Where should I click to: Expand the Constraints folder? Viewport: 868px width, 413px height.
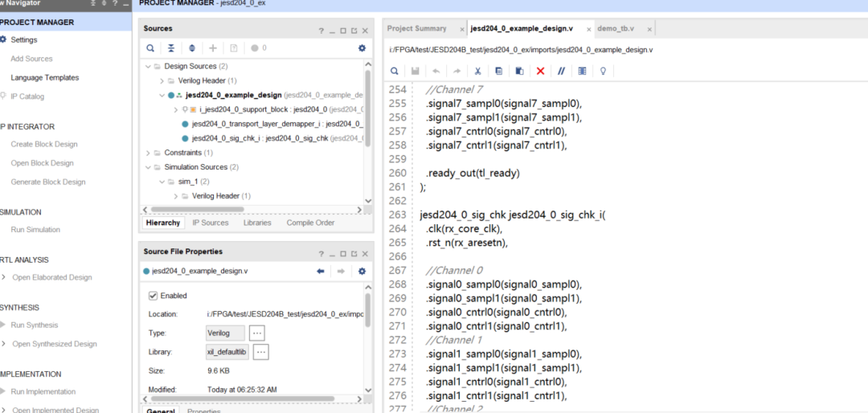point(148,153)
